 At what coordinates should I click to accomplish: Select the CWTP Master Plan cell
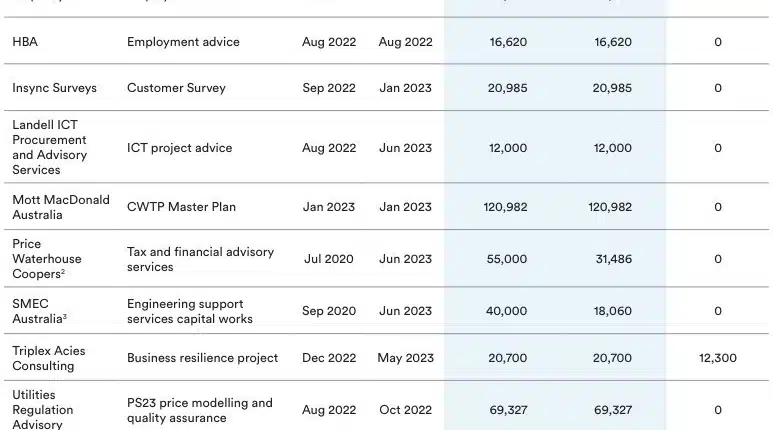tap(181, 207)
